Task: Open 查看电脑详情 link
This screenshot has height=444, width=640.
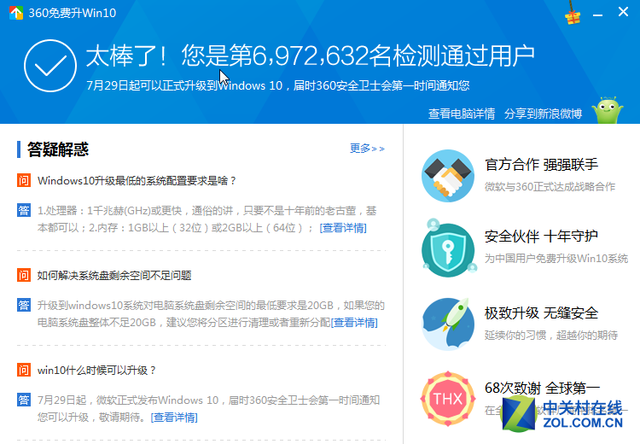Action: pos(462,113)
